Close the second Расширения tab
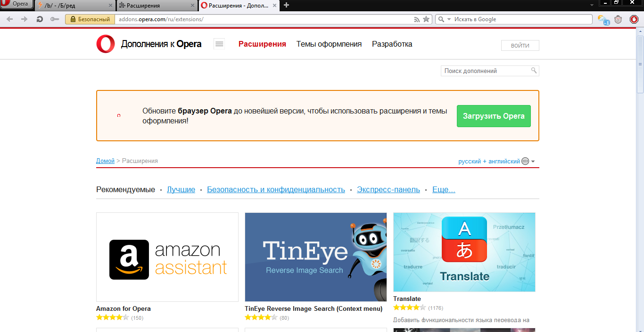The height and width of the screenshot is (332, 644). pos(192,6)
